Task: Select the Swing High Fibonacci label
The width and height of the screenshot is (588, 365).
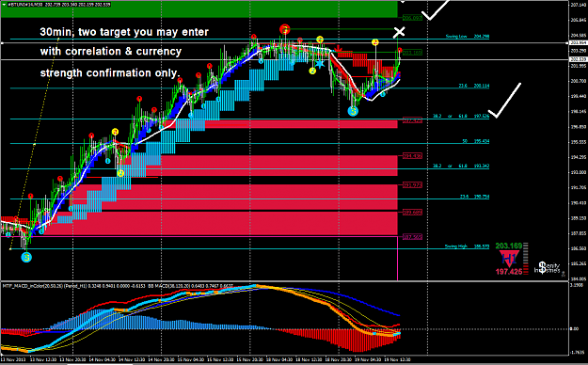Action: point(467,246)
